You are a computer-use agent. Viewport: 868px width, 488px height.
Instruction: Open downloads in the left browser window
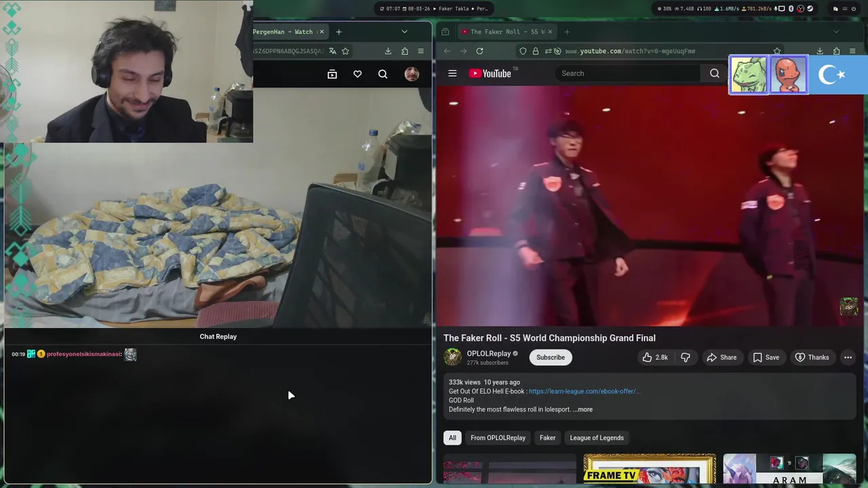click(x=388, y=51)
